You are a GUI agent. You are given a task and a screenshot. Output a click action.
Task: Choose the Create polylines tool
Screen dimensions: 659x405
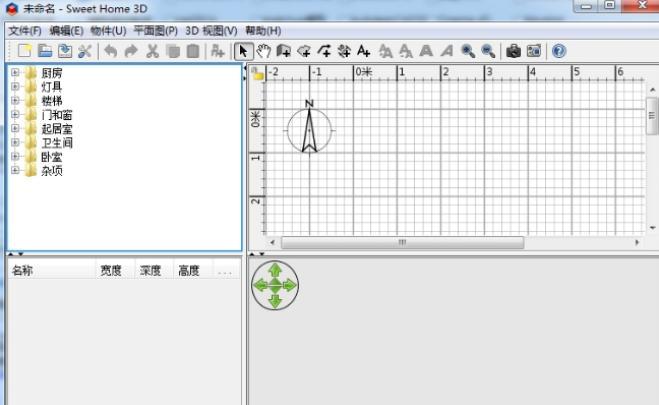click(324, 51)
